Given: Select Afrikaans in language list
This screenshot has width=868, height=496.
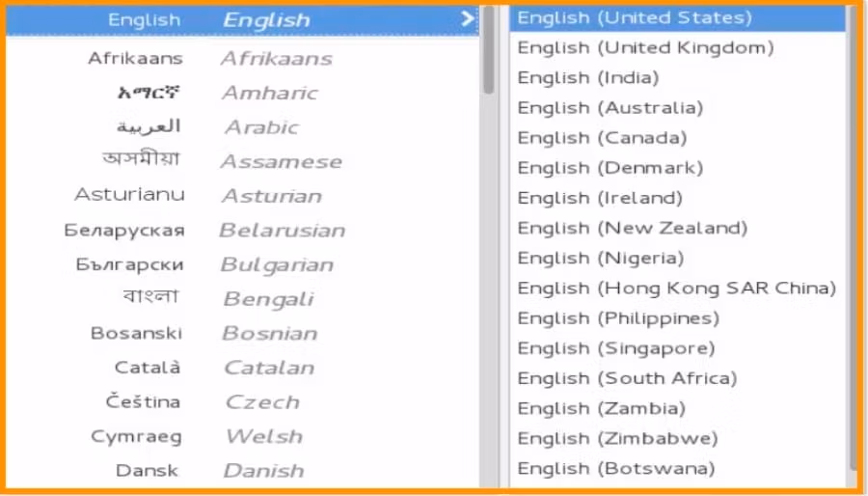Looking at the screenshot, I should point(210,58).
